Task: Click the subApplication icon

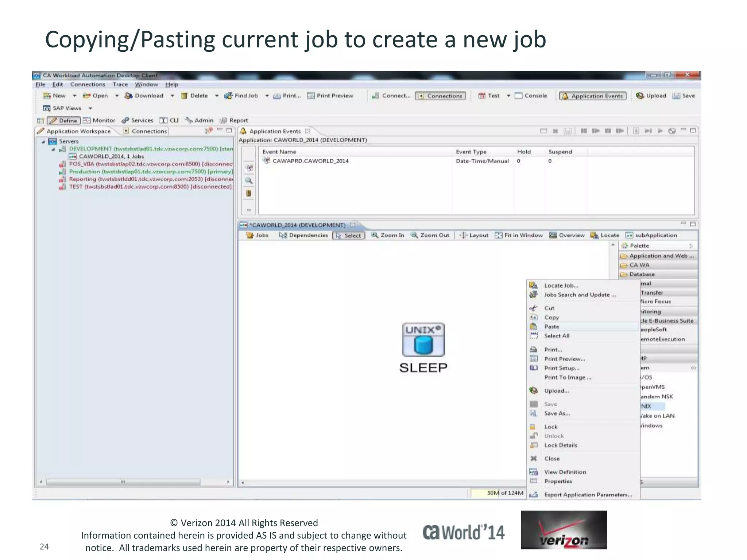Action: point(629,235)
